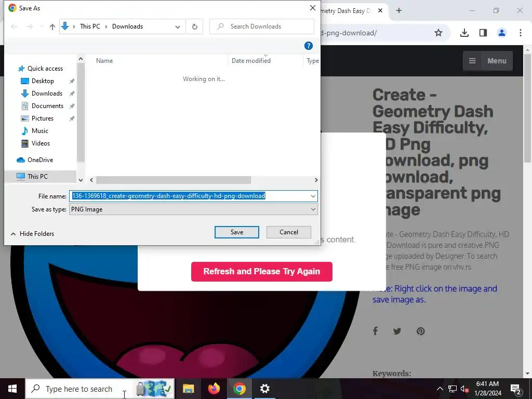Viewport: 532px width, 399px height.
Task: Toggle Chrome side panel icon
Action: (x=483, y=33)
